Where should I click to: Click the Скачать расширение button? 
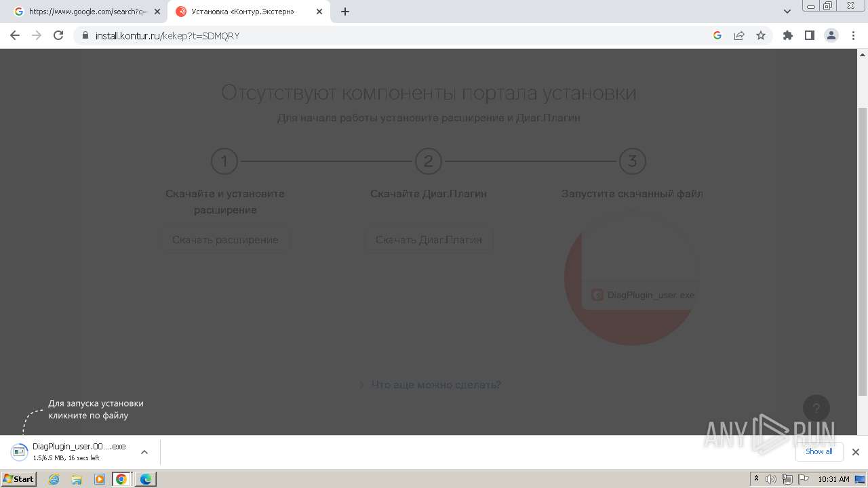[225, 240]
